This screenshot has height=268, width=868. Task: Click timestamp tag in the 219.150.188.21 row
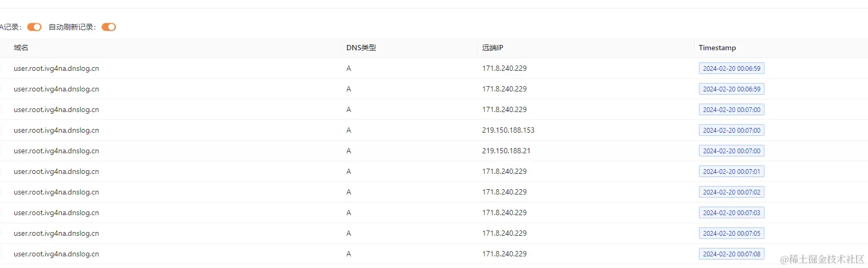[732, 151]
